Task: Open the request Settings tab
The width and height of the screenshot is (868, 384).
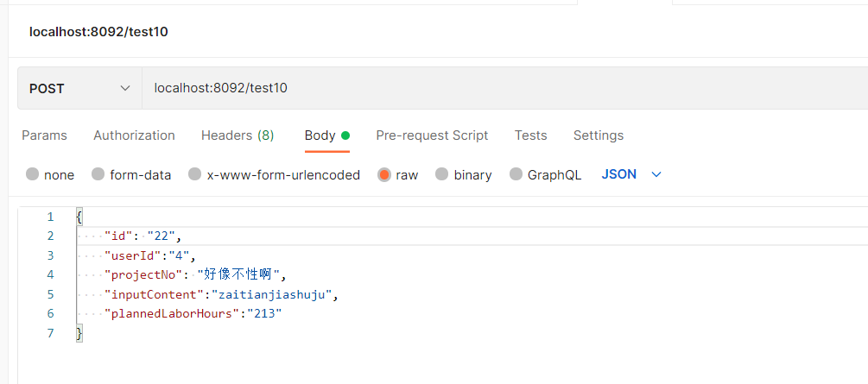Action: (598, 135)
